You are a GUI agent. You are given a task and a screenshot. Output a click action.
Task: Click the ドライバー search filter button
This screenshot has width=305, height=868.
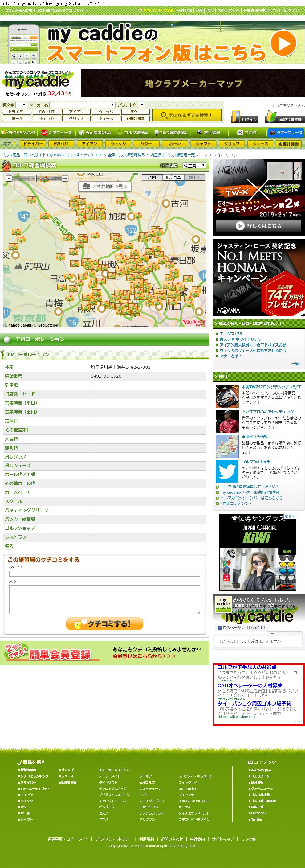pos(17,112)
